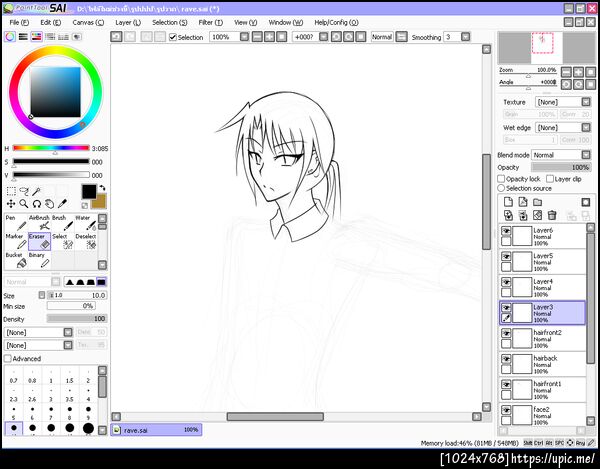Hide Layer6 using its eye icon
Screen dimensions: 600x469
(506, 231)
